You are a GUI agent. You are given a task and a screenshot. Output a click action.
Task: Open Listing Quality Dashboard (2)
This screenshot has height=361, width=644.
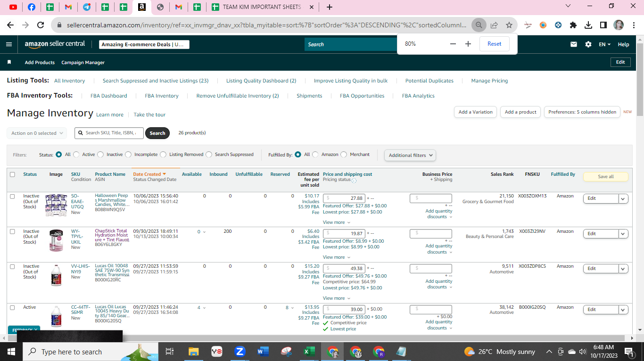click(261, 81)
